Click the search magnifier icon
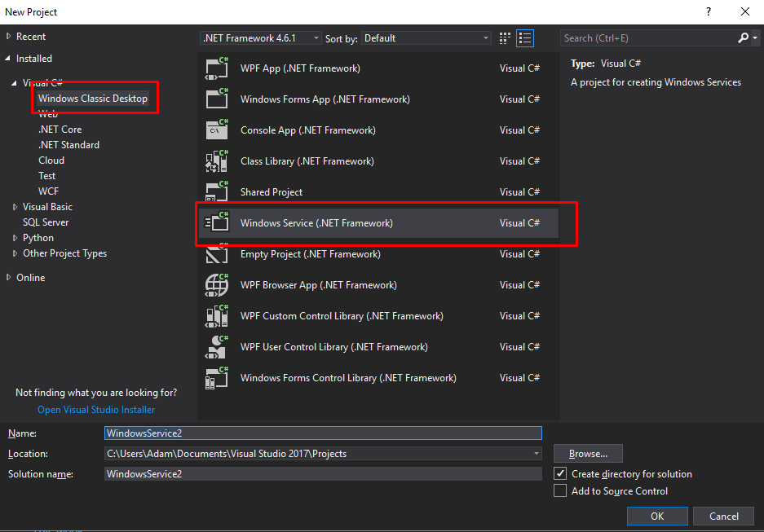Image resolution: width=764 pixels, height=532 pixels. pyautogui.click(x=743, y=38)
